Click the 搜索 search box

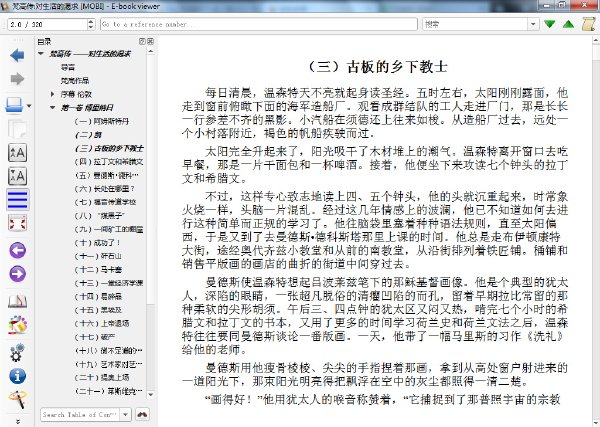pyautogui.click(x=476, y=24)
